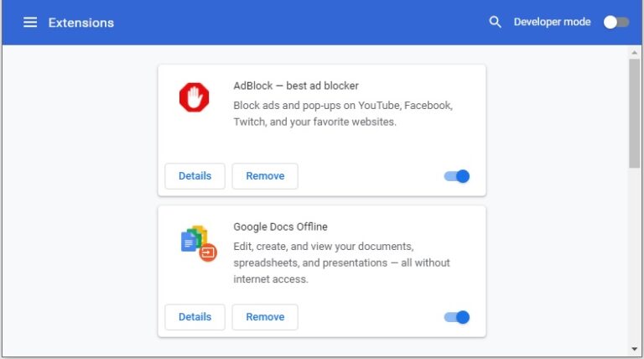Click the AdBlock — best ad blocker title
This screenshot has height=359, width=644.
[x=296, y=86]
